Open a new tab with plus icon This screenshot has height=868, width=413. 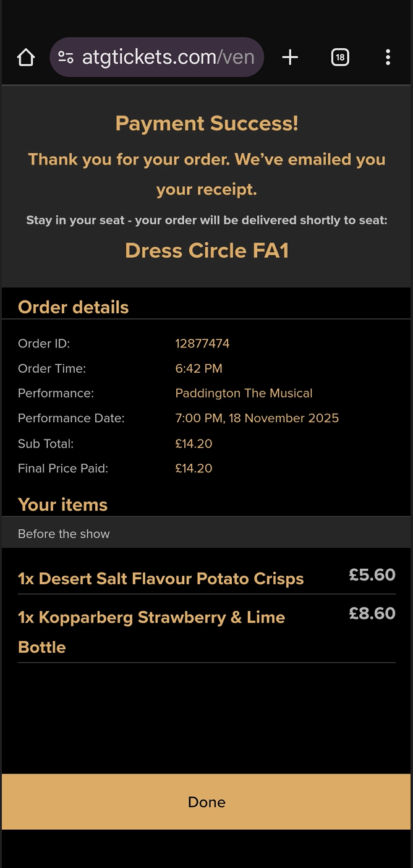(x=290, y=57)
